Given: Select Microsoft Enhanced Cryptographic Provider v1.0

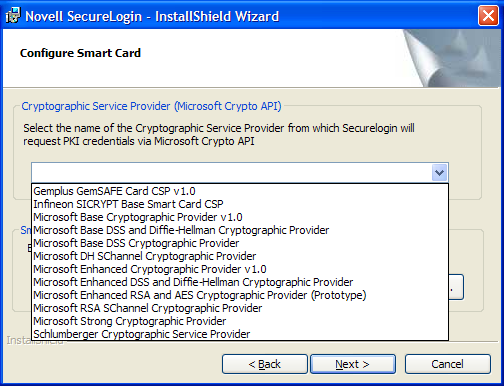Looking at the screenshot, I should click(x=240, y=269).
